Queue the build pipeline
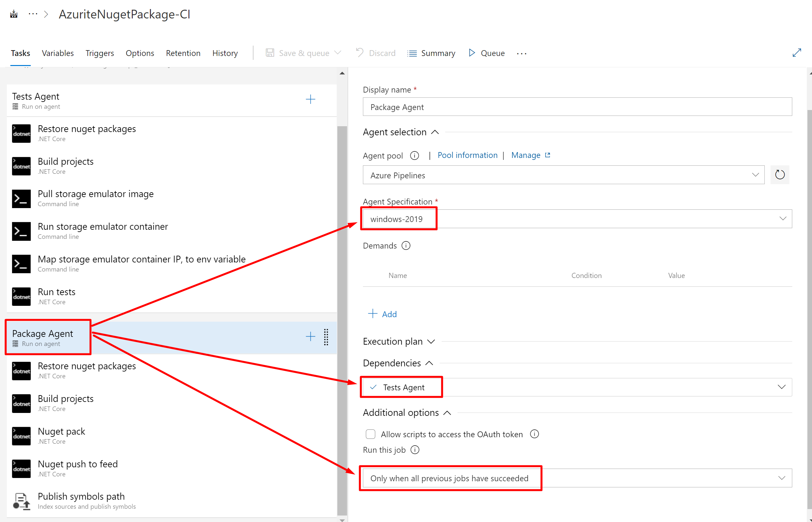 (x=487, y=53)
